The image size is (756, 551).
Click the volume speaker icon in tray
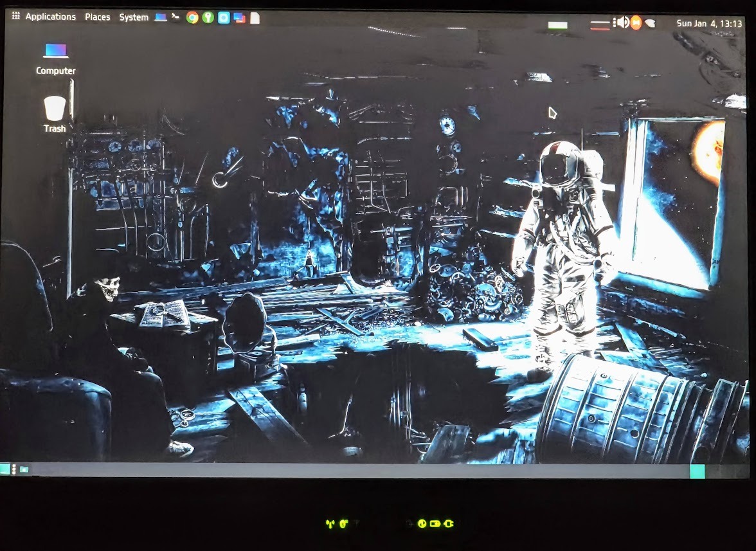(x=623, y=22)
